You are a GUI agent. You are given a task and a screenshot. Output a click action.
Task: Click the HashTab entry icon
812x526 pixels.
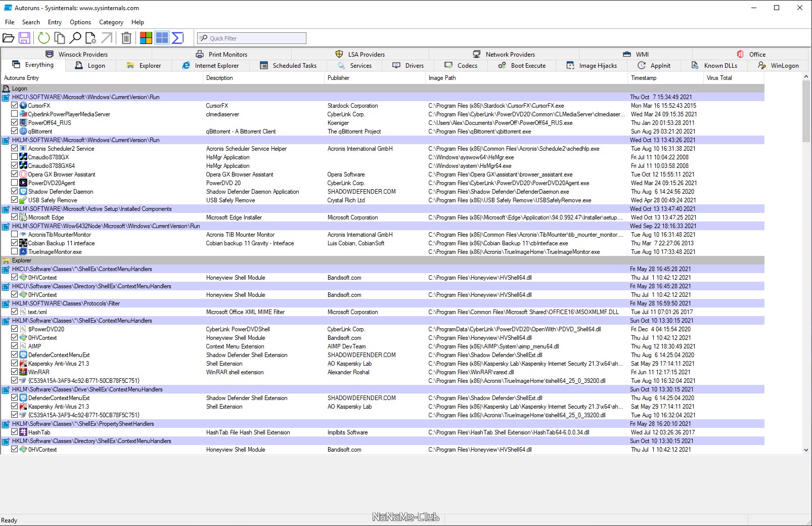click(23, 432)
